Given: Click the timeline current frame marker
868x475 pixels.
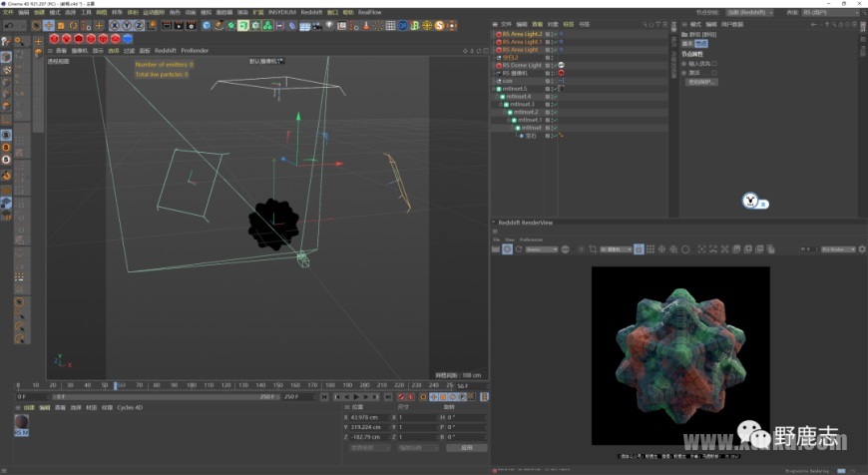Looking at the screenshot, I should click(115, 385).
